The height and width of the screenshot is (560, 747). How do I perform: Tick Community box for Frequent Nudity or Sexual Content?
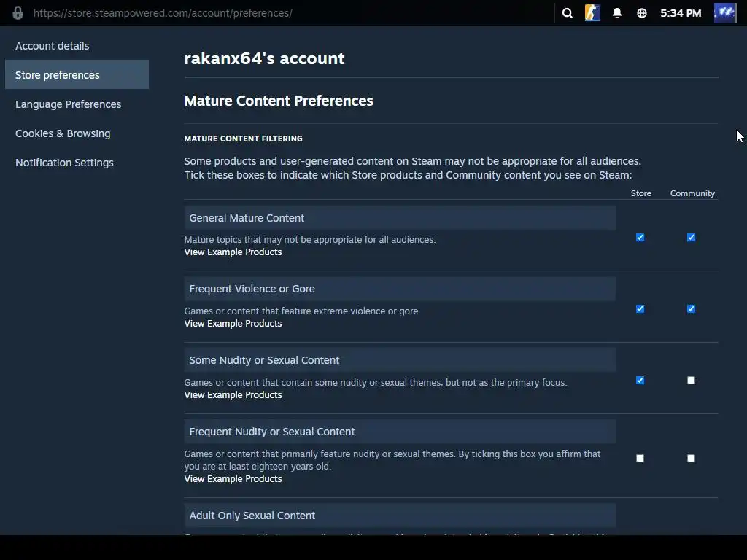coord(691,458)
